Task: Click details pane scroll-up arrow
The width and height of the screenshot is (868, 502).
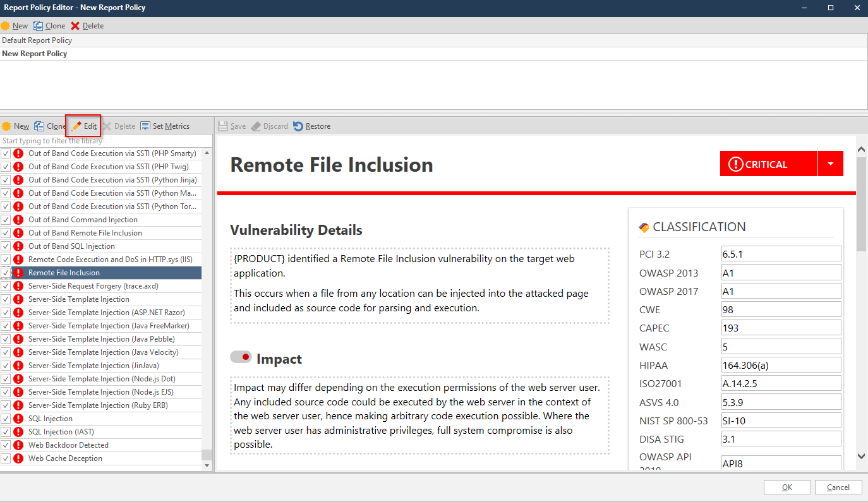Action: (862, 150)
